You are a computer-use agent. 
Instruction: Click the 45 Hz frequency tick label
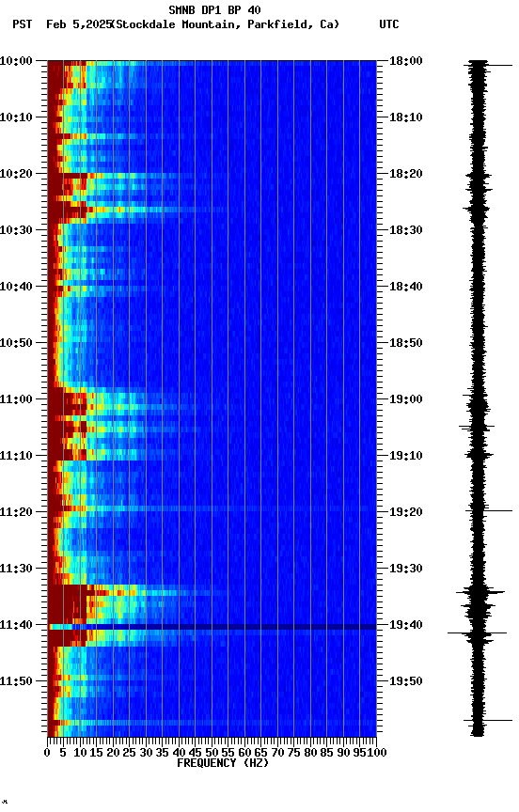tap(195, 753)
